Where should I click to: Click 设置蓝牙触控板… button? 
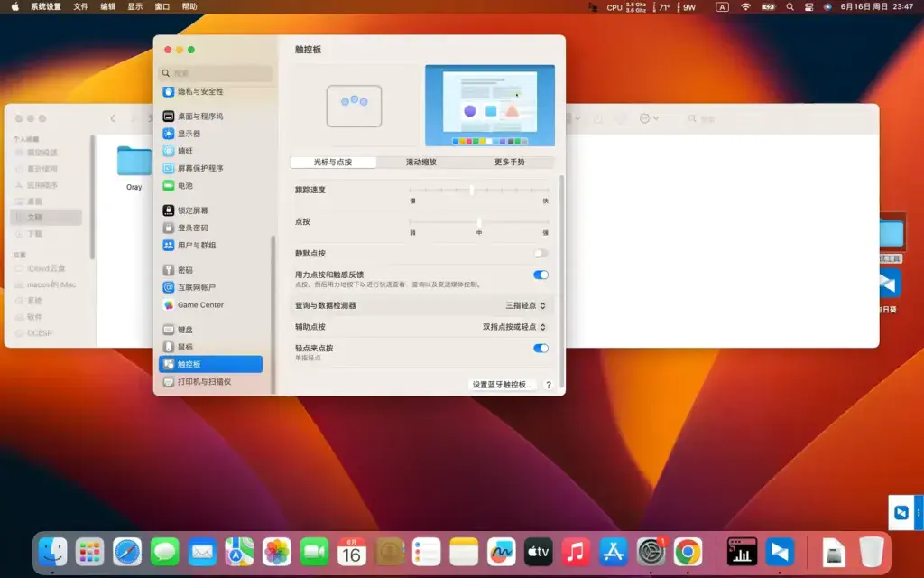click(x=502, y=385)
